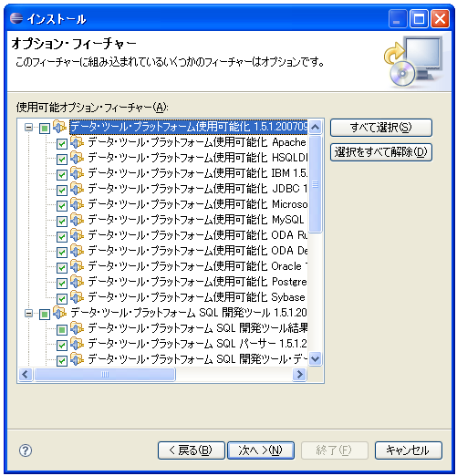457x476 pixels.
Task: Toggle checkbox of top 使用可能化 parent node
Action: [x=45, y=129]
